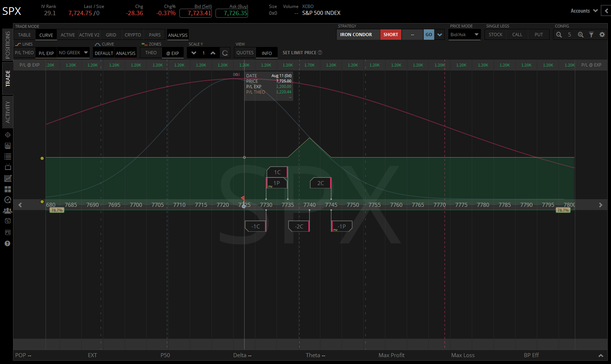611x364 pixels.
Task: Click the 1C long call leg marker
Action: point(277,172)
